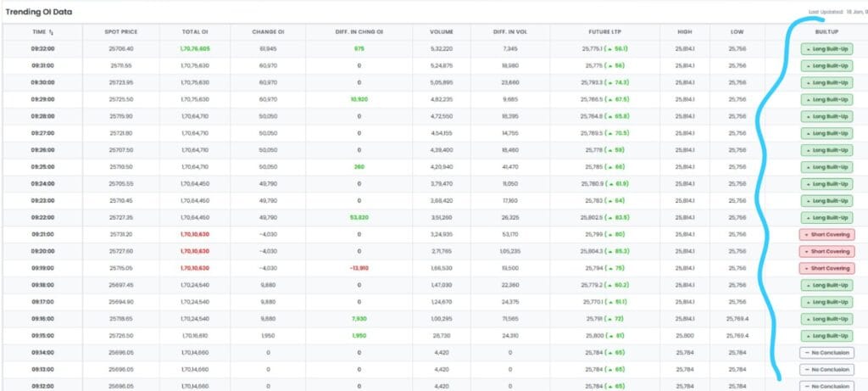Click red total OI value in 09:20:00 row
868x391 pixels.
[x=195, y=251]
